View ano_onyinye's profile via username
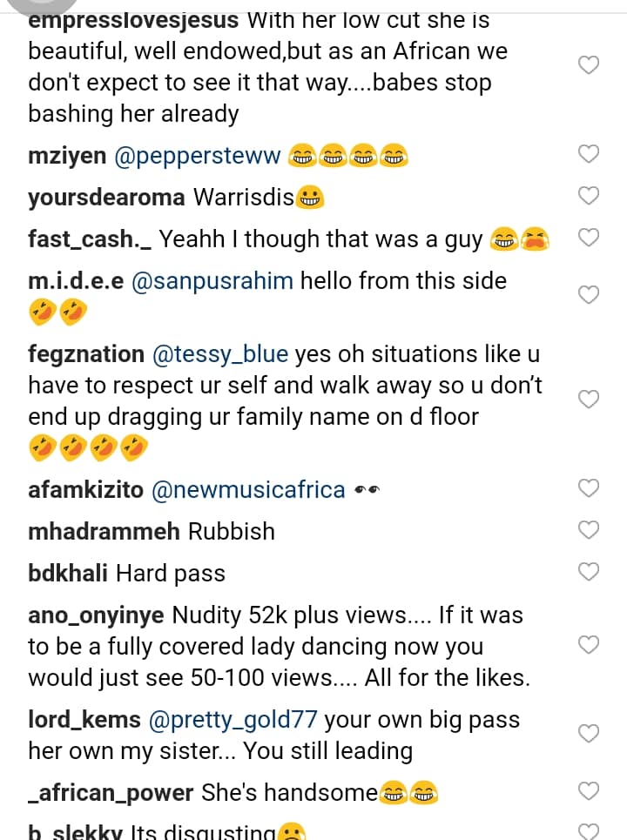The image size is (627, 840). tap(96, 615)
